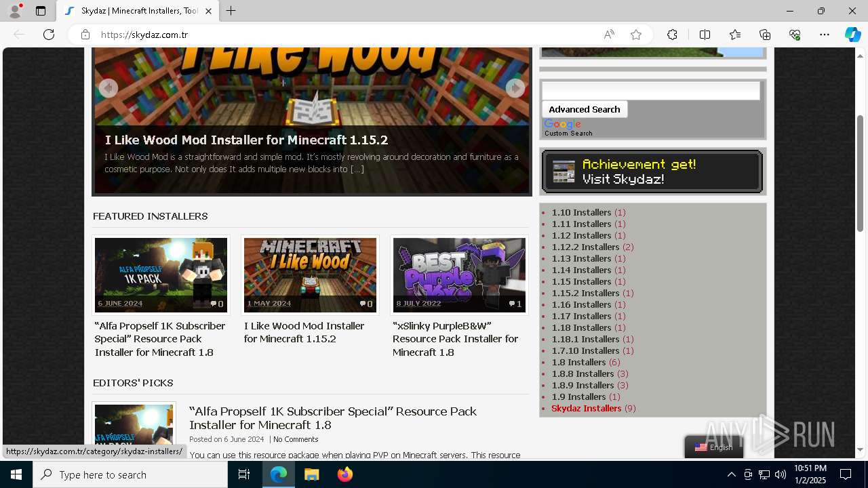Click the page vertical scrollbar thumb
868x488 pixels.
[860, 173]
